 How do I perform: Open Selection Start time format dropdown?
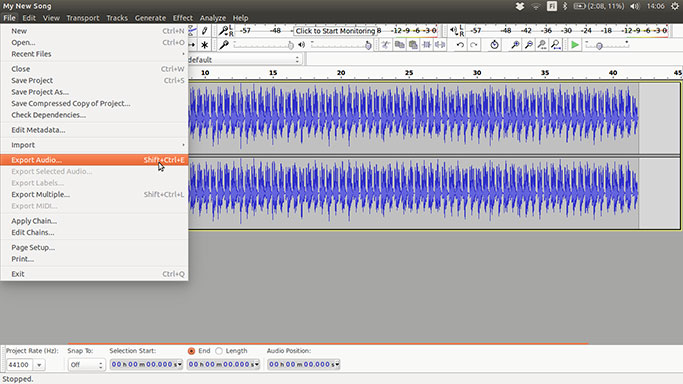coord(179,364)
